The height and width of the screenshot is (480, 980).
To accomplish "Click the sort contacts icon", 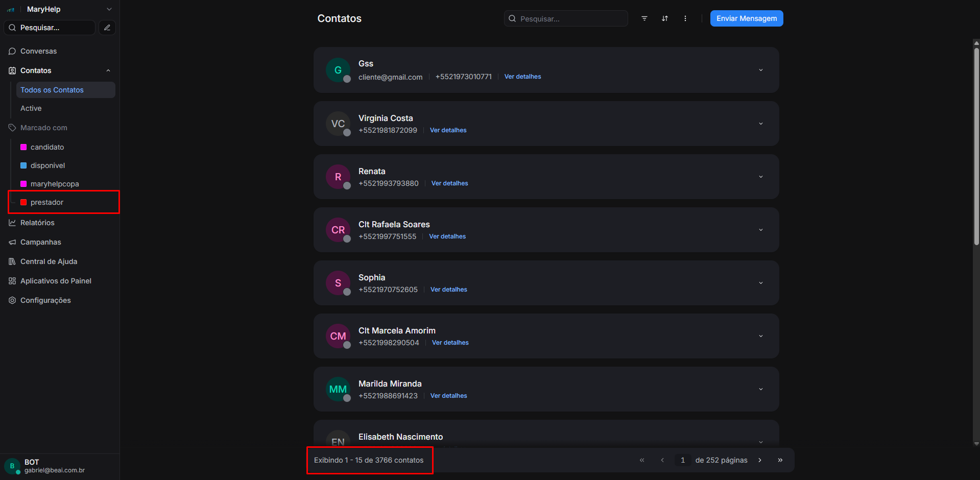I will (665, 18).
